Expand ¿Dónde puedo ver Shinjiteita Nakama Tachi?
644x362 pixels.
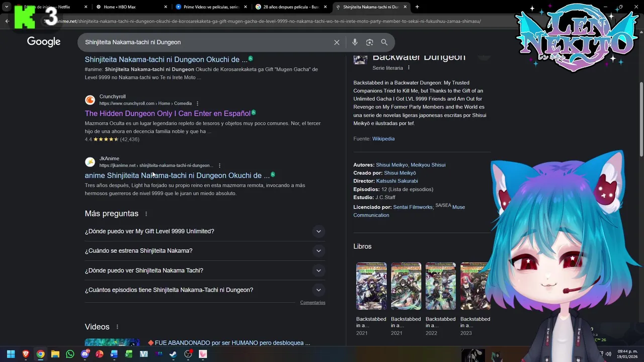(205, 270)
